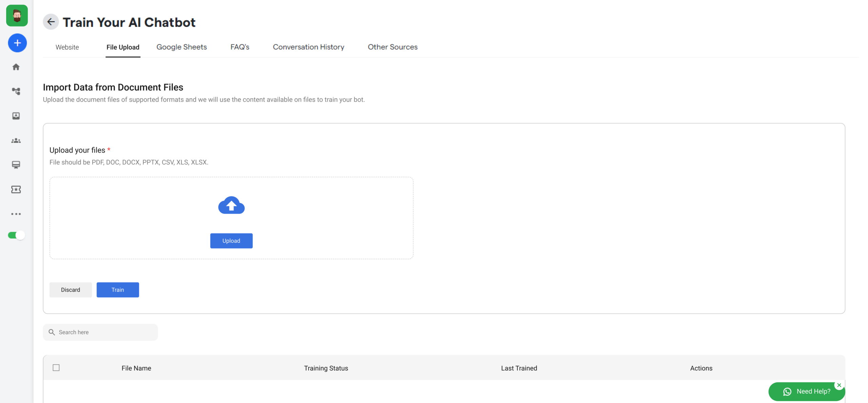Switch to the Website tab
Image resolution: width=868 pixels, height=403 pixels.
coord(67,47)
